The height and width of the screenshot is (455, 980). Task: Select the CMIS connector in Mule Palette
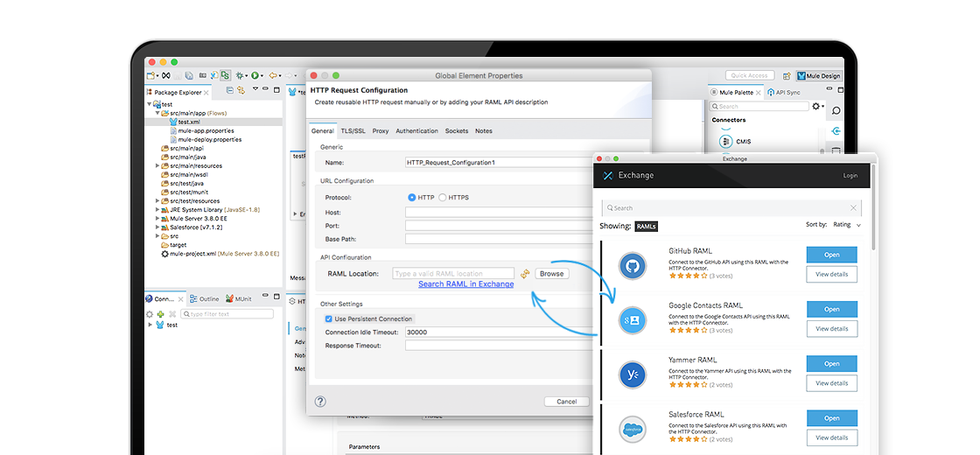pyautogui.click(x=735, y=141)
